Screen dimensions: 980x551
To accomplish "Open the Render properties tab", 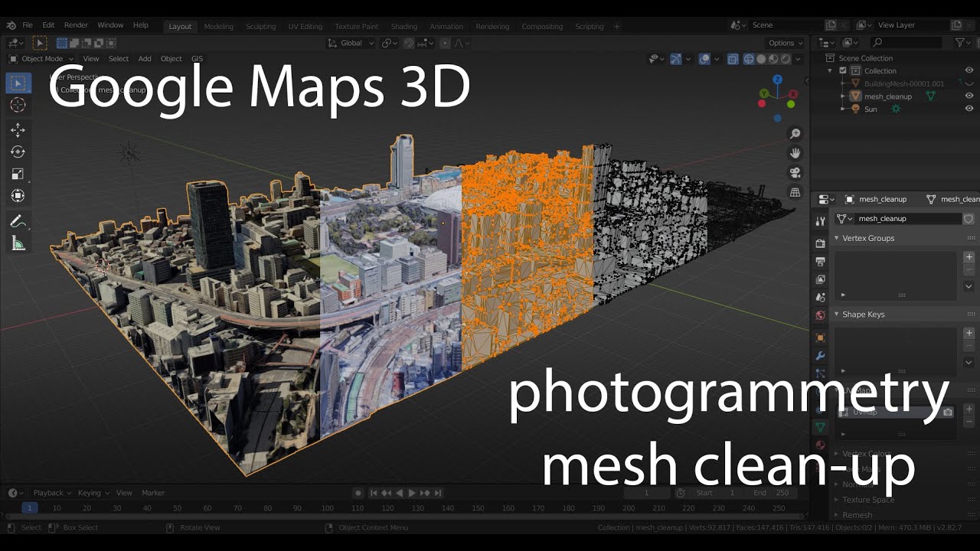I will pyautogui.click(x=820, y=243).
